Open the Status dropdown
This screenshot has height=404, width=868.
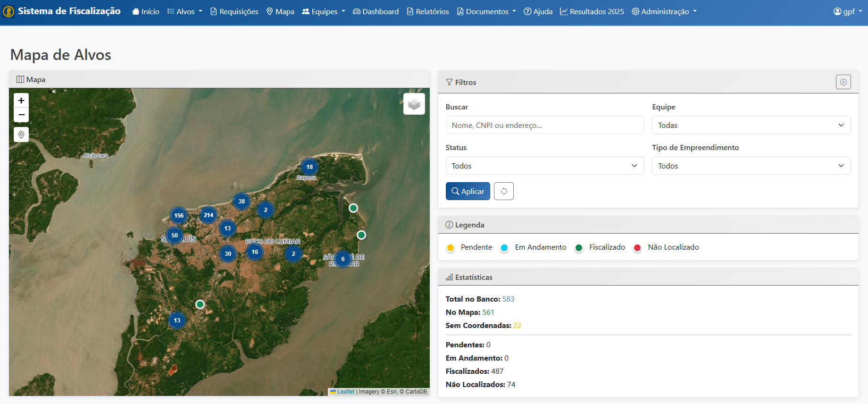pos(544,166)
